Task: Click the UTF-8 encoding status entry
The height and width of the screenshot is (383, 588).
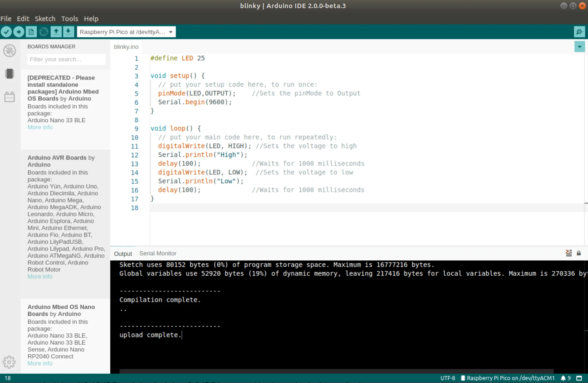Action: pyautogui.click(x=448, y=378)
